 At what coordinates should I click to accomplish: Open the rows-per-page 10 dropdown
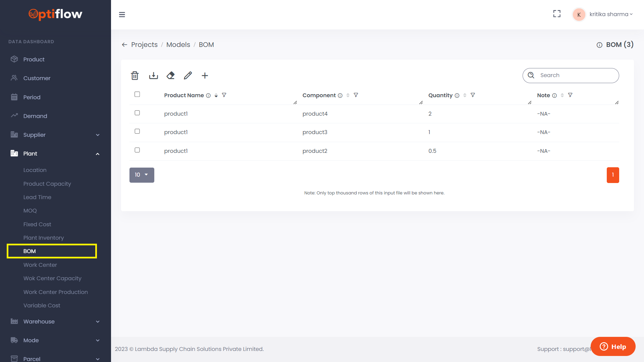coord(142,175)
